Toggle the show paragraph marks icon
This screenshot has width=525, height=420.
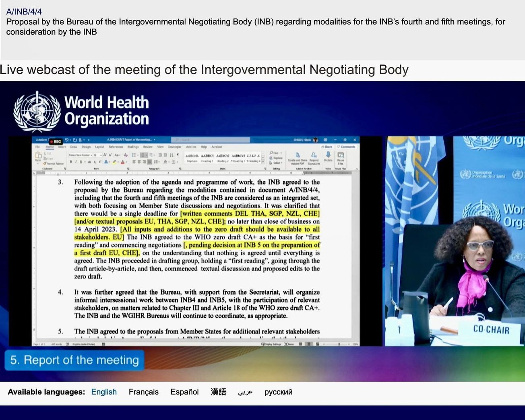[178, 155]
